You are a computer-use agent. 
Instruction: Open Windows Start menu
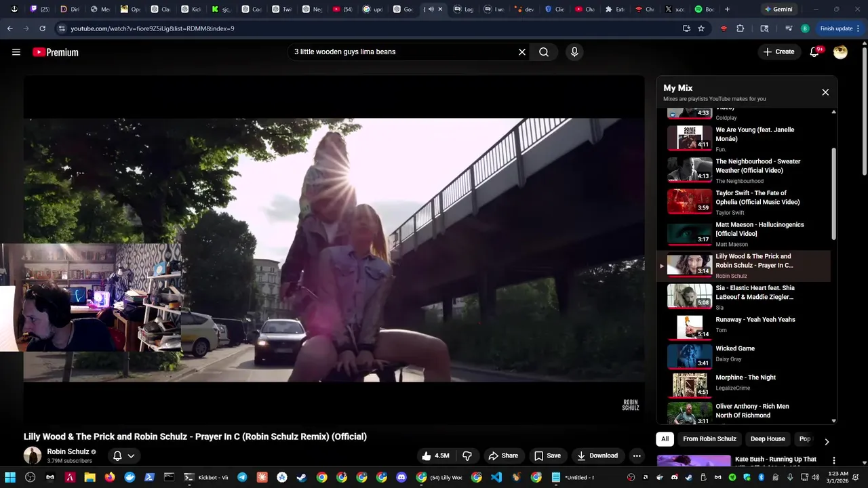(10, 477)
